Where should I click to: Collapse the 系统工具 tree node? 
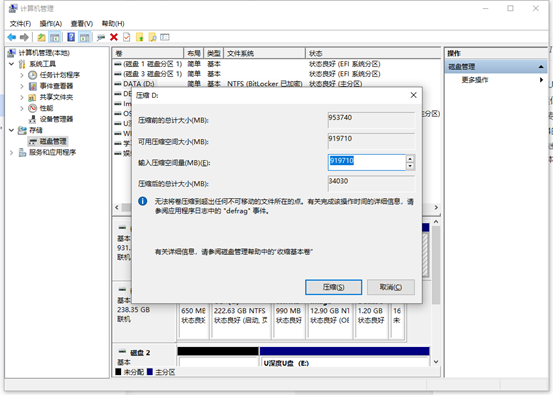(x=11, y=64)
